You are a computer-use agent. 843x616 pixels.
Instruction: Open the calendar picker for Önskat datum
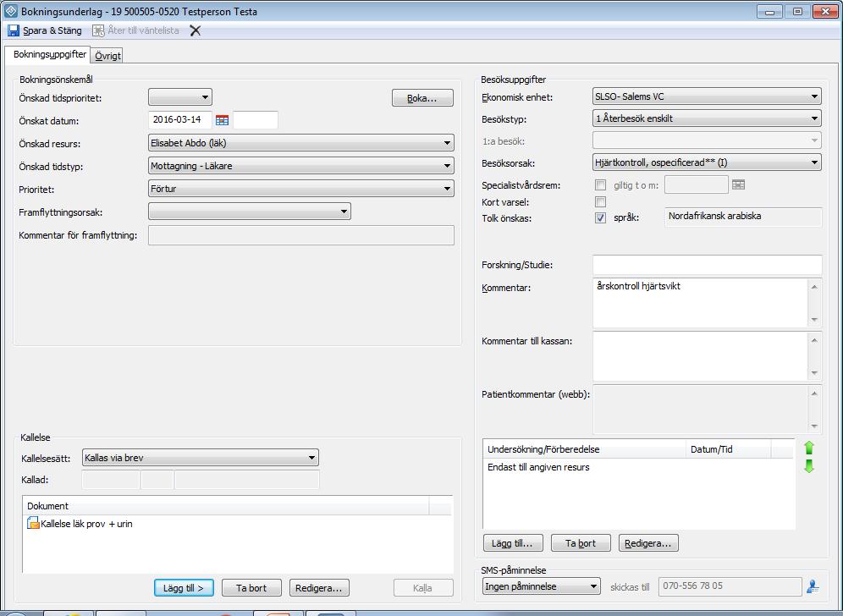(222, 120)
